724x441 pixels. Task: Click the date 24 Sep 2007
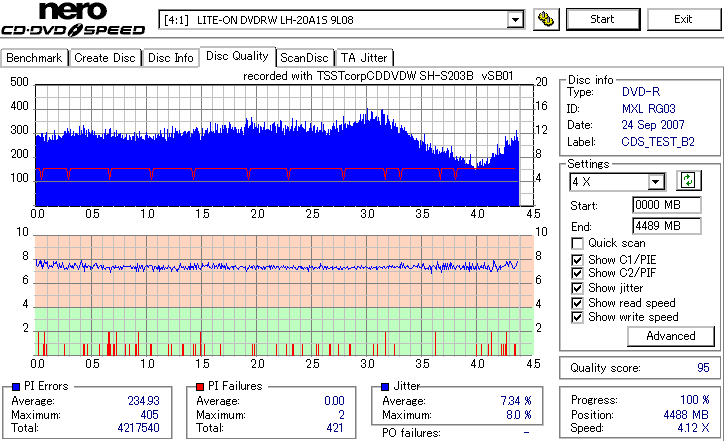(653, 125)
